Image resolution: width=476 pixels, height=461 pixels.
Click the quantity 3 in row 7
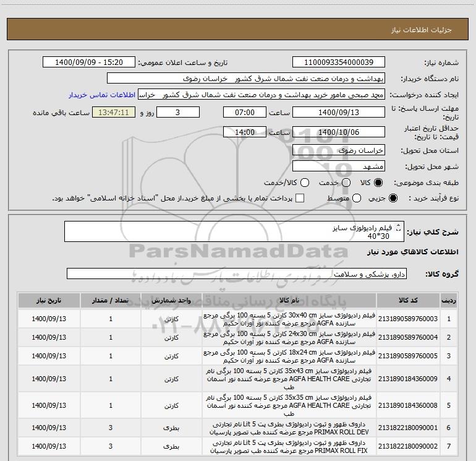coord(111,446)
